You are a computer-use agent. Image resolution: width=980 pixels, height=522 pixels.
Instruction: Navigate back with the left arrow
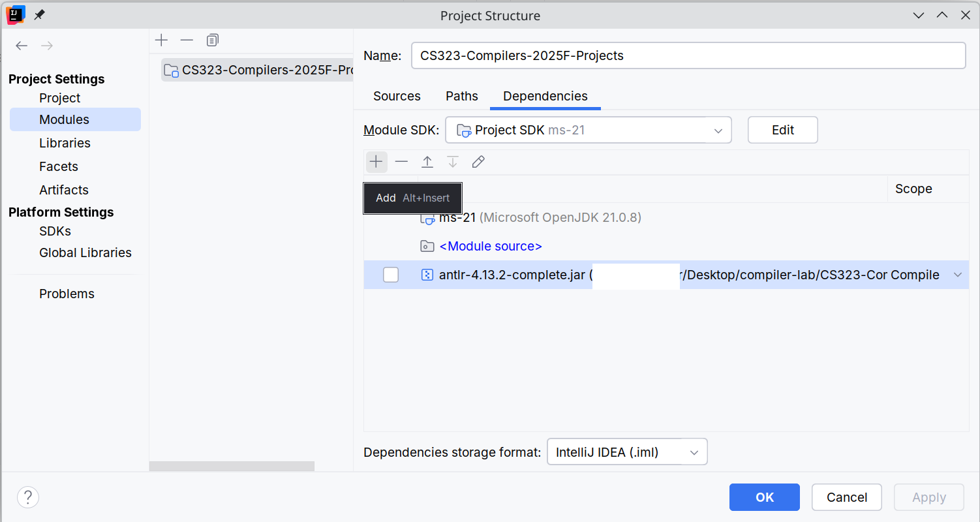tap(22, 46)
